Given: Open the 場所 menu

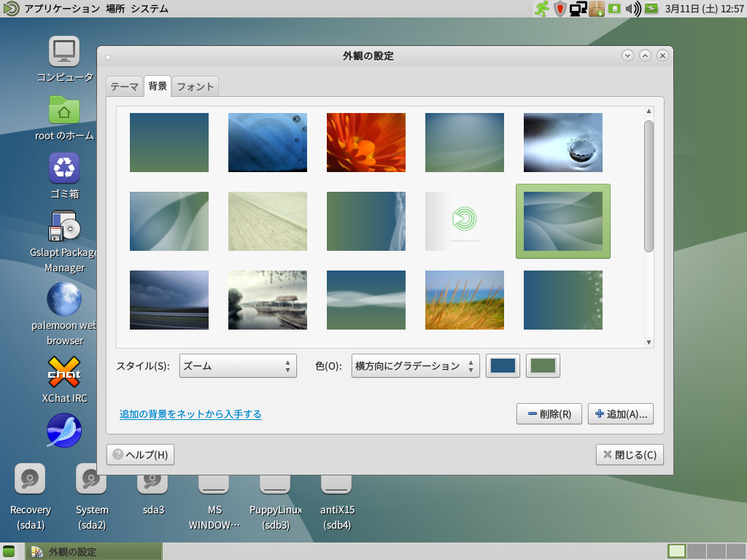Looking at the screenshot, I should (115, 9).
